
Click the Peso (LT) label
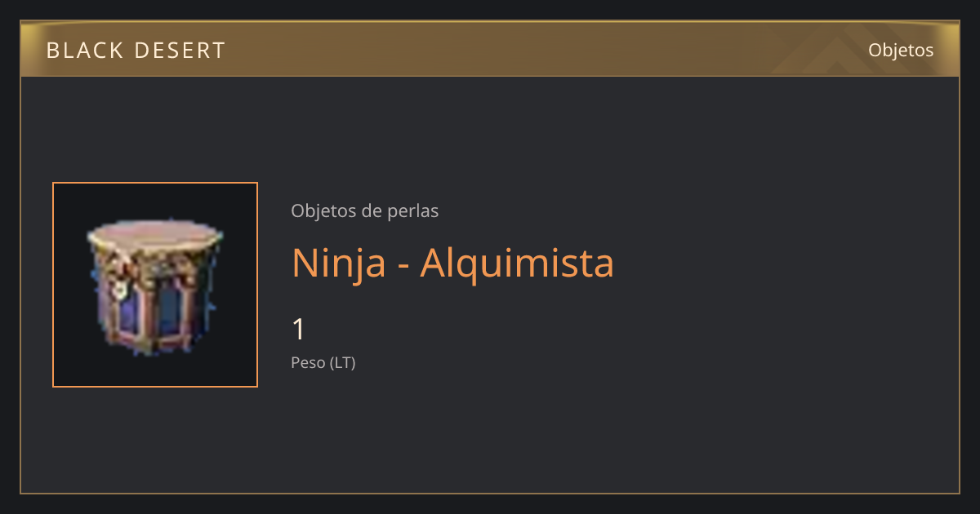(323, 363)
